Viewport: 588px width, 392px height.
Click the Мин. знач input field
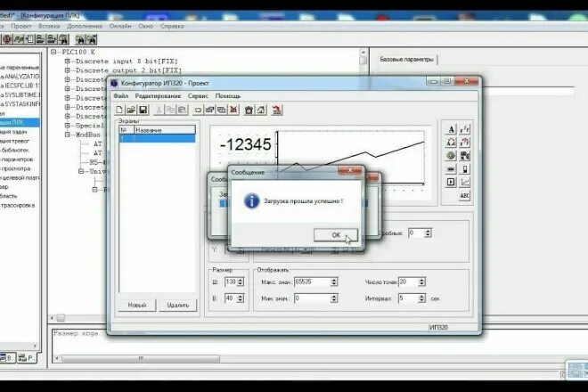pos(312,298)
